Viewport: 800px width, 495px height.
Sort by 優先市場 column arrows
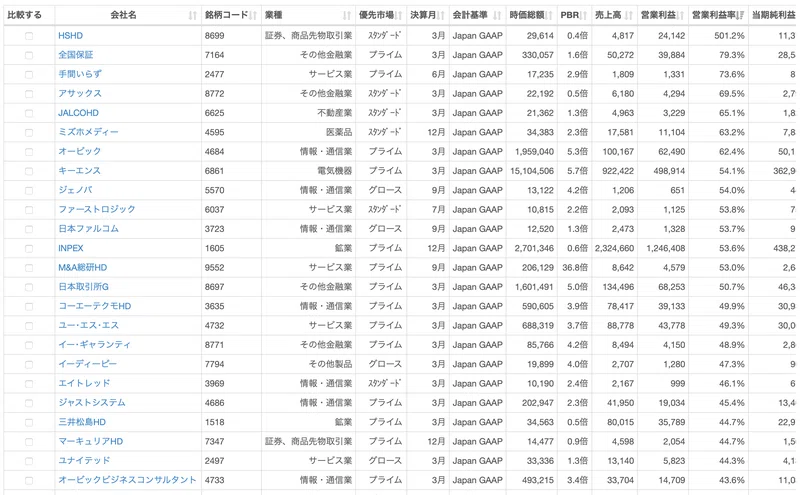(x=398, y=15)
